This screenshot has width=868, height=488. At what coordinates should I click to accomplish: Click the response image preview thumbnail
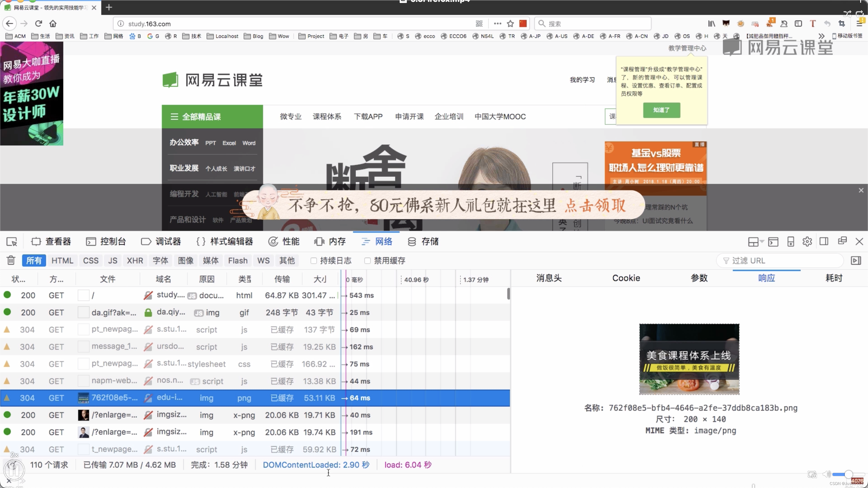click(x=689, y=359)
